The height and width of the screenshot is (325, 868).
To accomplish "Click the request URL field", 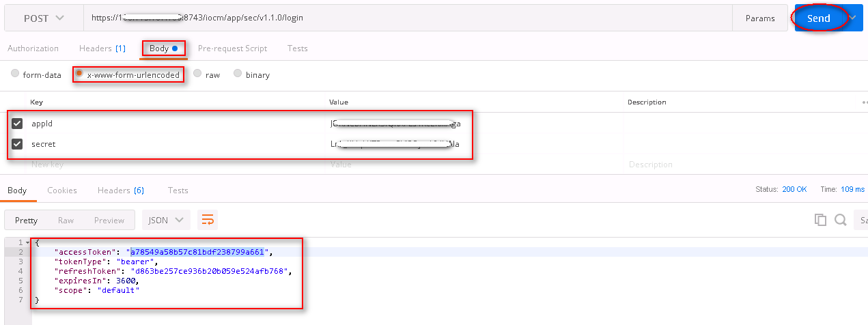I will click(x=410, y=18).
